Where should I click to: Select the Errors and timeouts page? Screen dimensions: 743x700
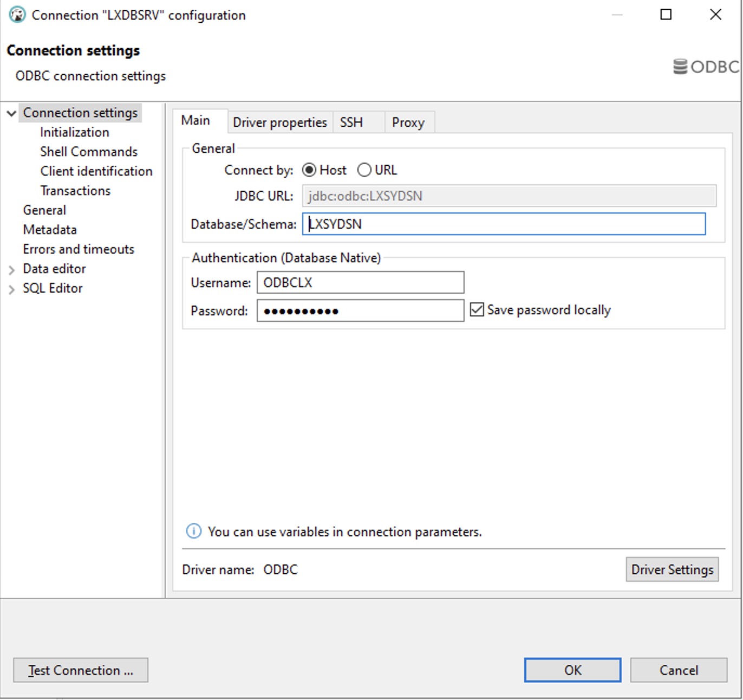pyautogui.click(x=78, y=249)
